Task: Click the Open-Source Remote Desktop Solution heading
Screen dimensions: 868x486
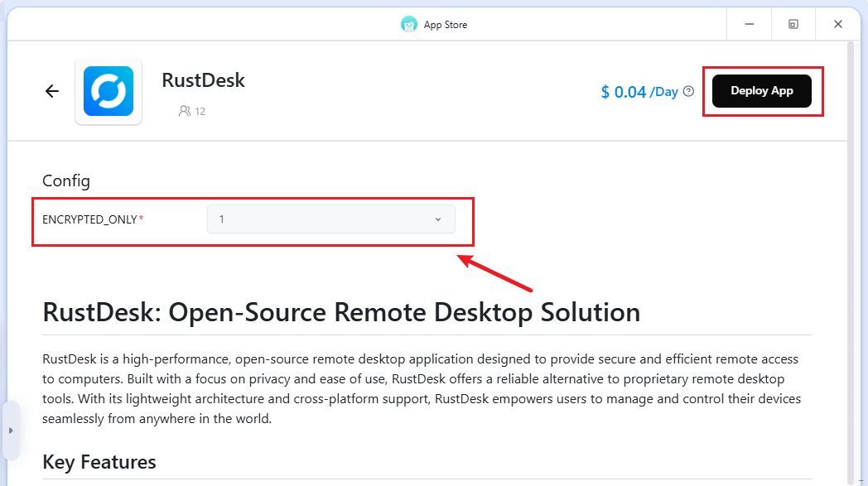Action: tap(340, 312)
